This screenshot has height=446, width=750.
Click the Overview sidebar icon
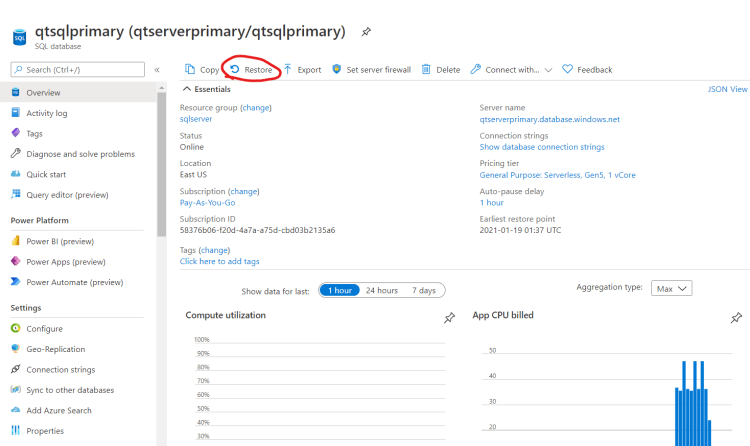point(16,92)
